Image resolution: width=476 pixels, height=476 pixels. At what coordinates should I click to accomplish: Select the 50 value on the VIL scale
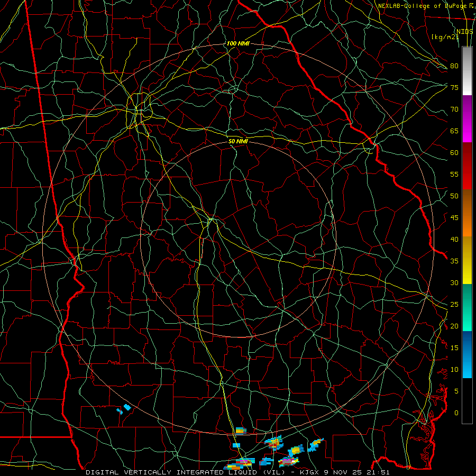click(x=454, y=196)
